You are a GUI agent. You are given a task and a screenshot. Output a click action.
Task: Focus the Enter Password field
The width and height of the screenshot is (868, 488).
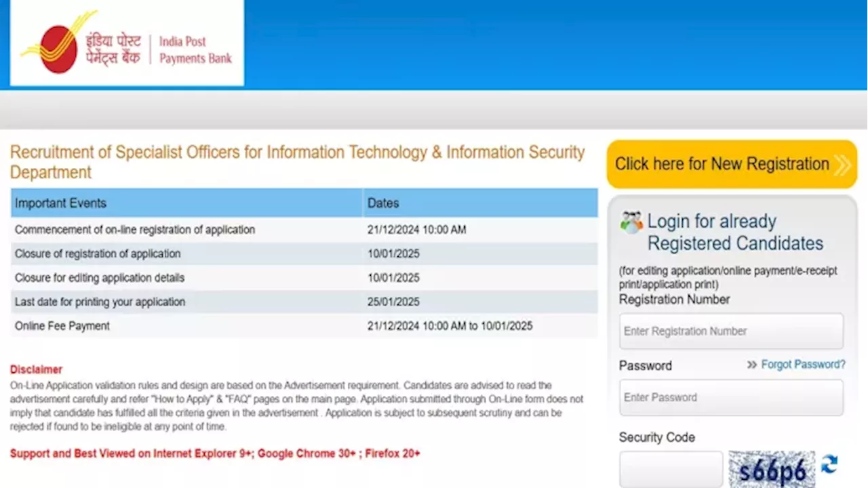[731, 398]
